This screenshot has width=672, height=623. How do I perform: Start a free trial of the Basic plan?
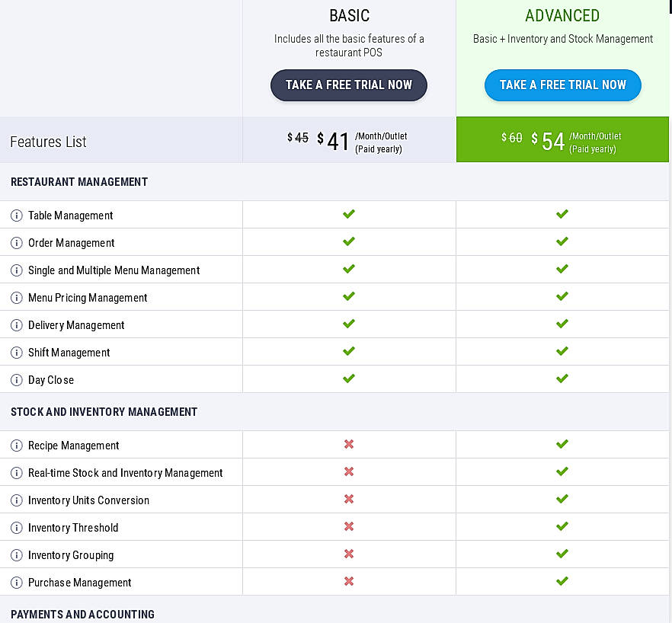(348, 85)
